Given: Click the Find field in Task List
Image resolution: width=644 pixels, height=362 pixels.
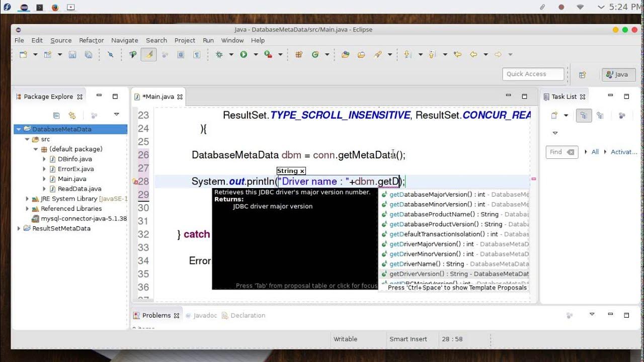Looking at the screenshot, I should click(x=561, y=152).
